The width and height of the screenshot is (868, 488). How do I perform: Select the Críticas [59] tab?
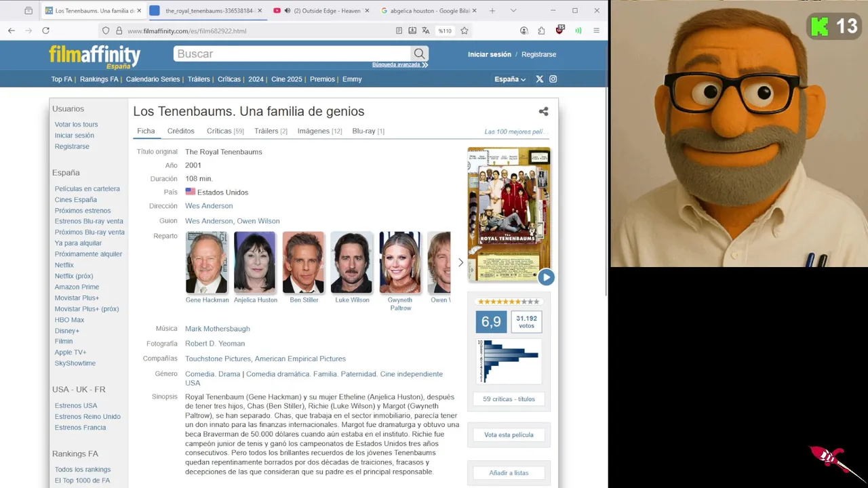click(x=225, y=131)
